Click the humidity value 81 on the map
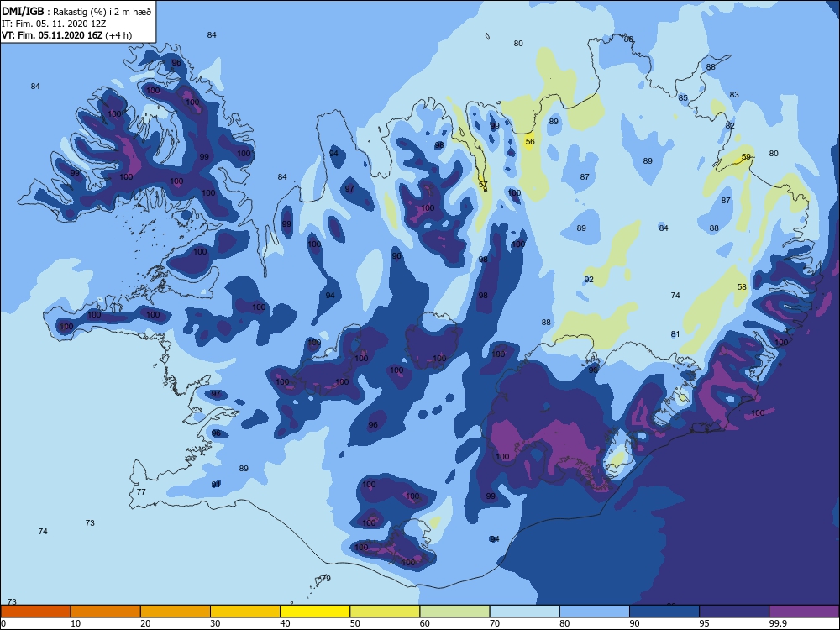 point(675,333)
